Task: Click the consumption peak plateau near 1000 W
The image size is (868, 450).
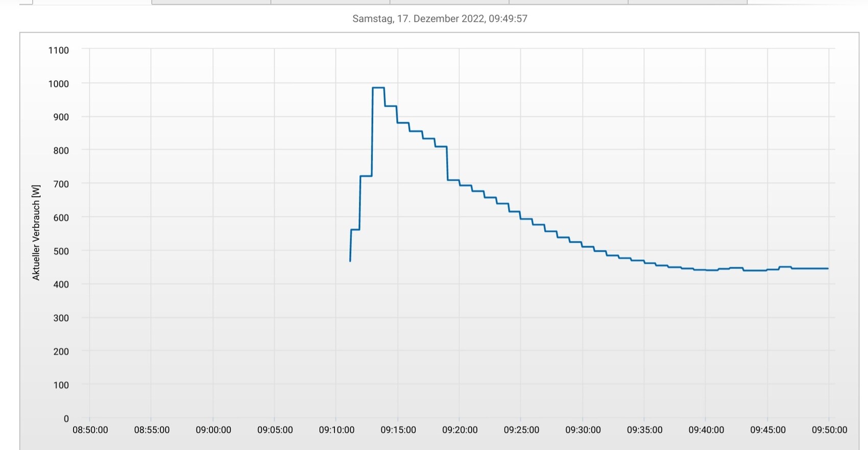Action: [378, 88]
